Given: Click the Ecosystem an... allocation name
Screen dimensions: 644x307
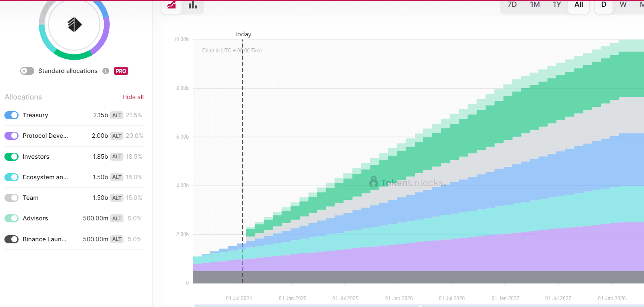Looking at the screenshot, I should point(45,177).
